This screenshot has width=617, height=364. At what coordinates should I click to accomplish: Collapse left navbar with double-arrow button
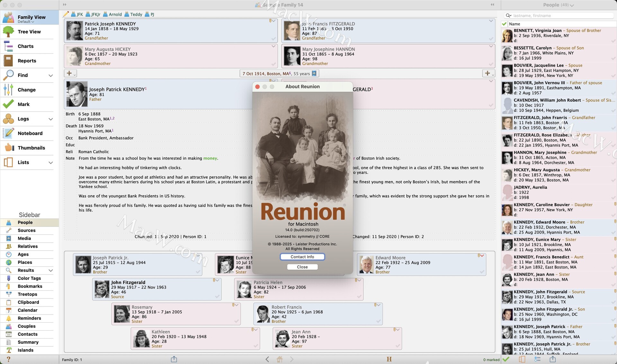(65, 4)
